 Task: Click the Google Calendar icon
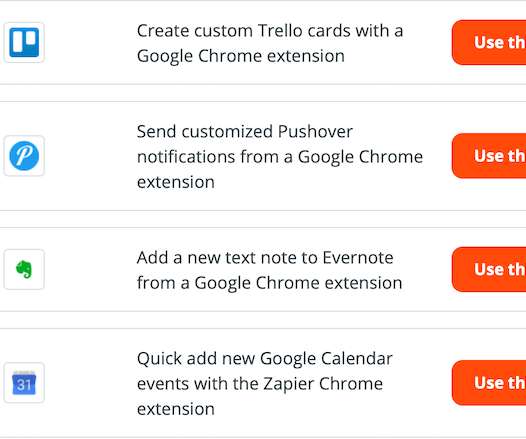tap(24, 383)
